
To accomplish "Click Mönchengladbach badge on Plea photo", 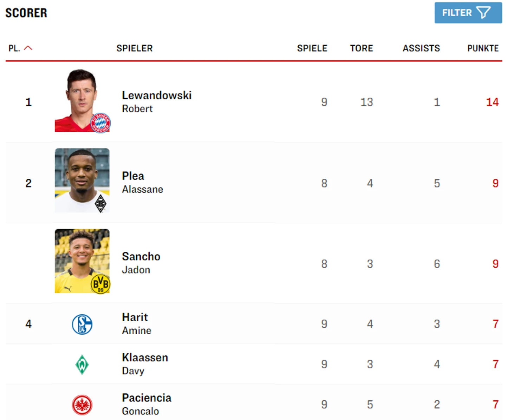I will [101, 203].
